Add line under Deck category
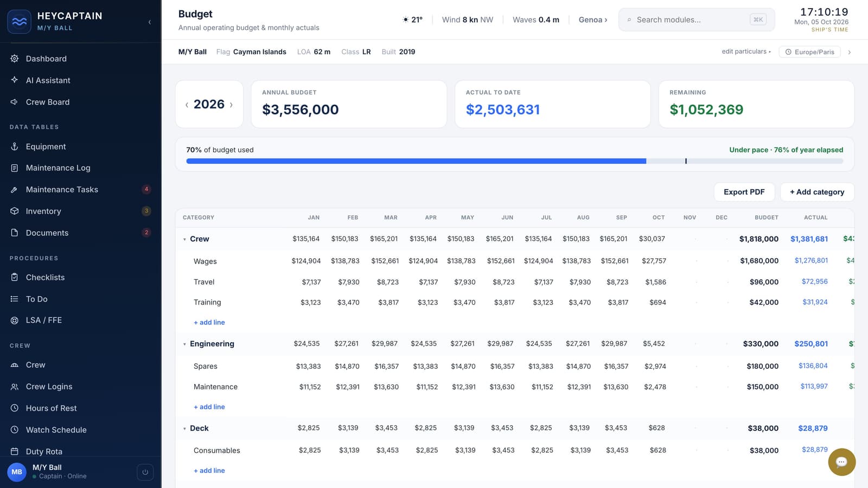 coord(209,471)
